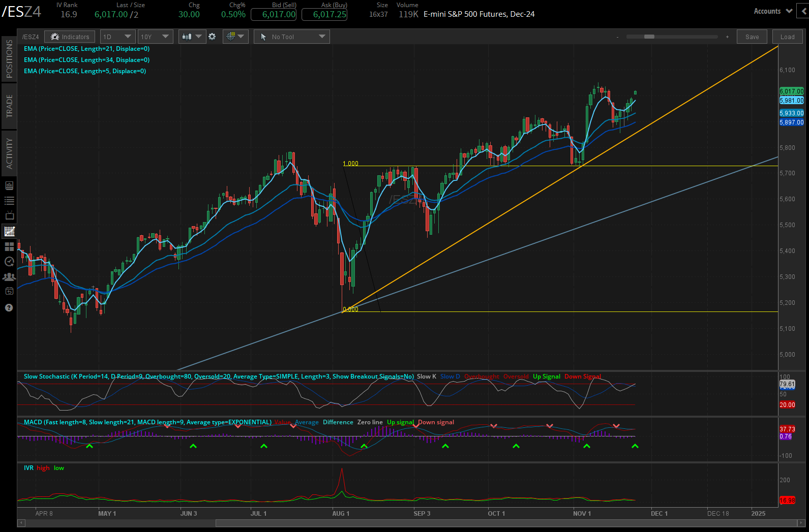809x532 pixels.
Task: Click the 79.61 stochastic value tag
Action: point(787,384)
